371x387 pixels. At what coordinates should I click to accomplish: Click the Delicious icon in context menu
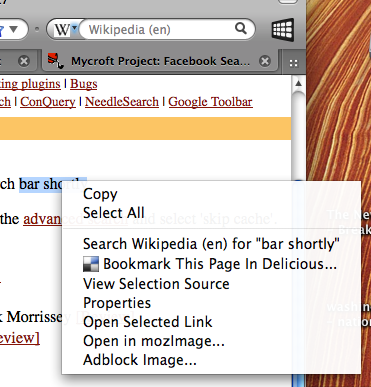91,264
